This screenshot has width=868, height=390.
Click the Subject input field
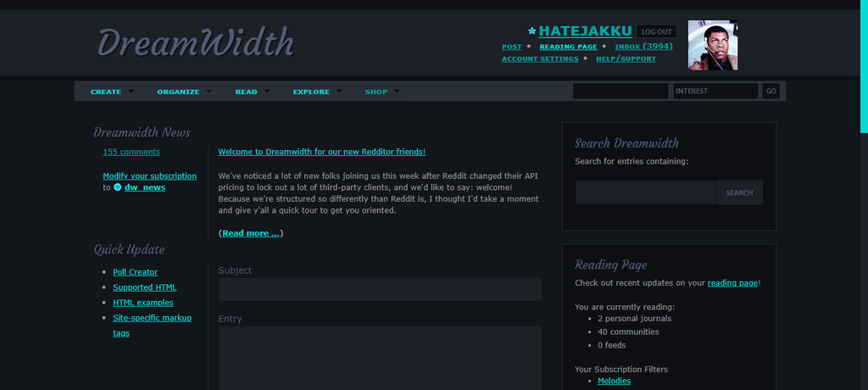point(380,289)
